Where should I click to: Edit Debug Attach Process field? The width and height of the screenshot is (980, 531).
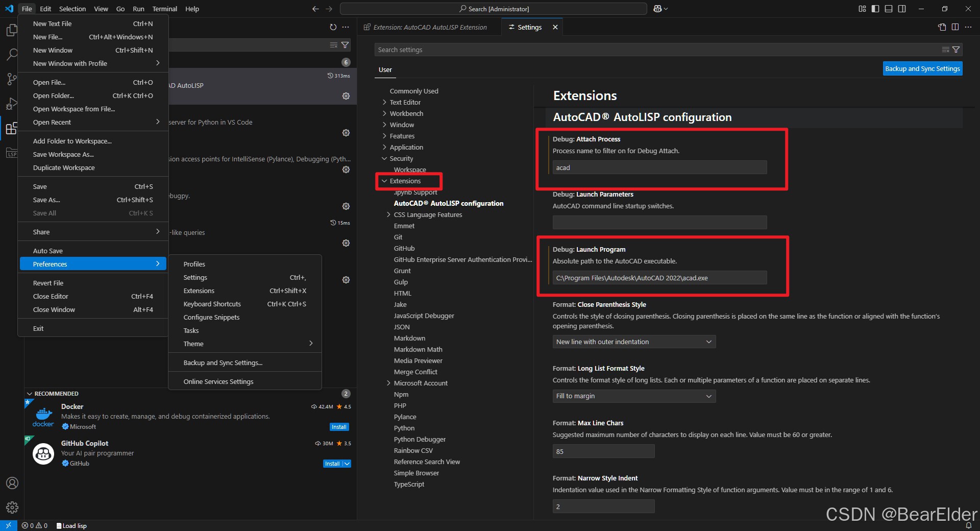click(659, 167)
